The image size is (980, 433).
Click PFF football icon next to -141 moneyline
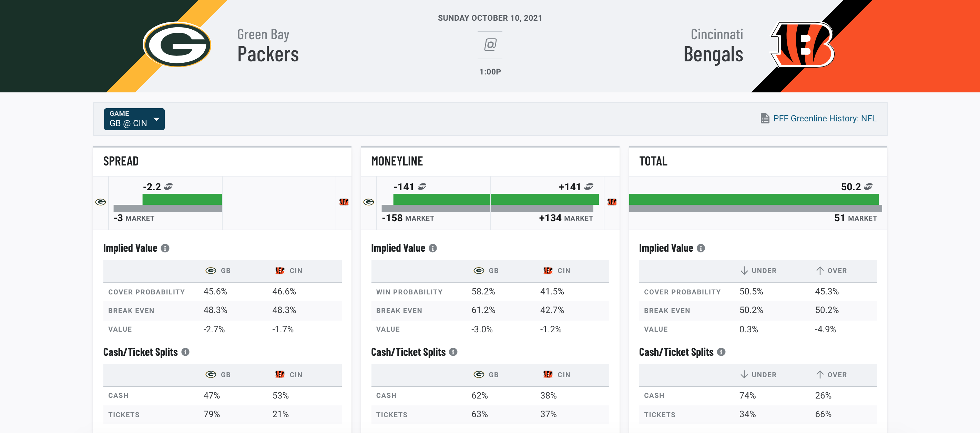[422, 187]
